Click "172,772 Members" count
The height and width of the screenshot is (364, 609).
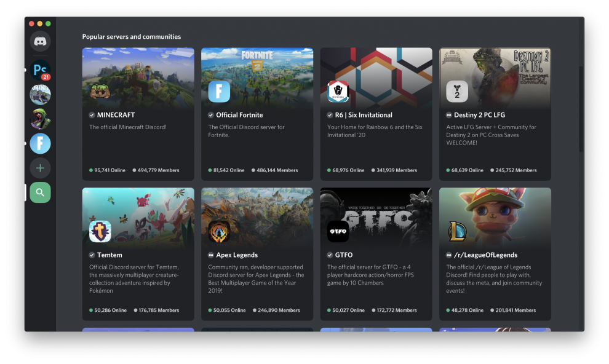394,310
